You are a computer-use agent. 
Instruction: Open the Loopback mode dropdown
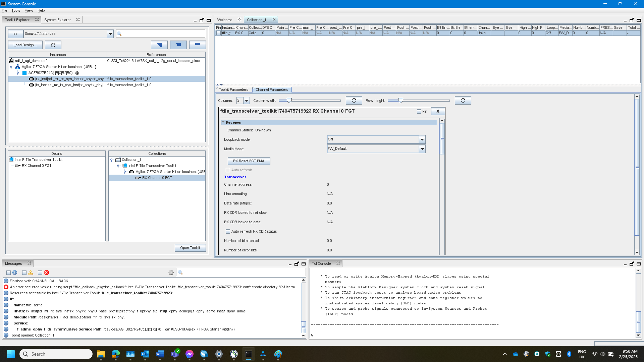[422, 139]
